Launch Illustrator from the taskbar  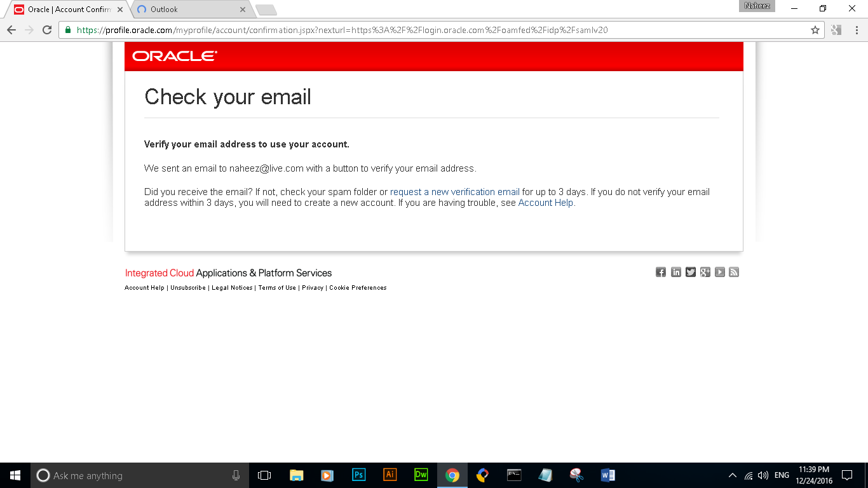coord(390,475)
